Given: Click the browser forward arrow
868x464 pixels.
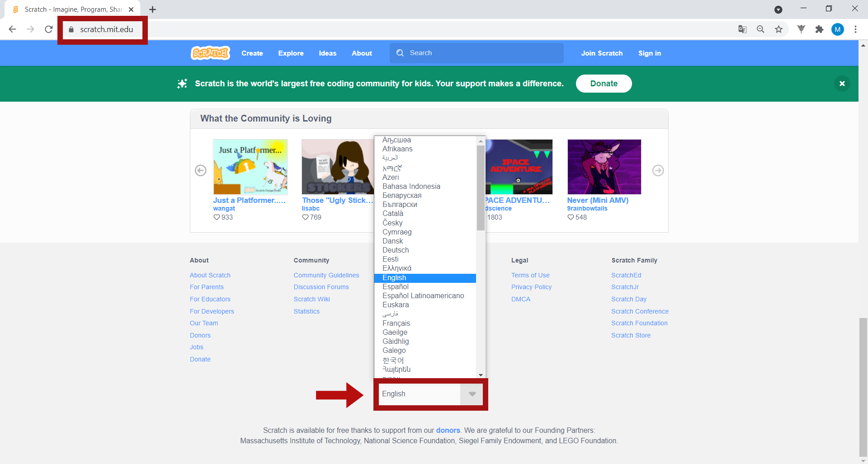Looking at the screenshot, I should pos(30,29).
